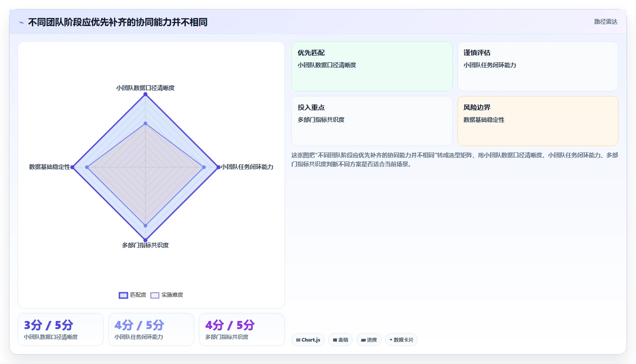The height and width of the screenshot is (364, 636).
Task: Click the 小团队任务闭环能力 radar axis label
Action: (247, 167)
